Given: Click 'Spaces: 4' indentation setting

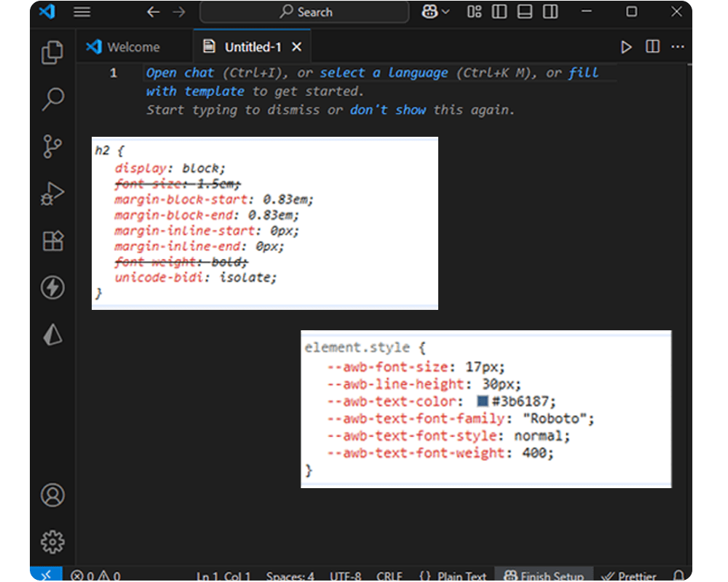Looking at the screenshot, I should (290, 576).
